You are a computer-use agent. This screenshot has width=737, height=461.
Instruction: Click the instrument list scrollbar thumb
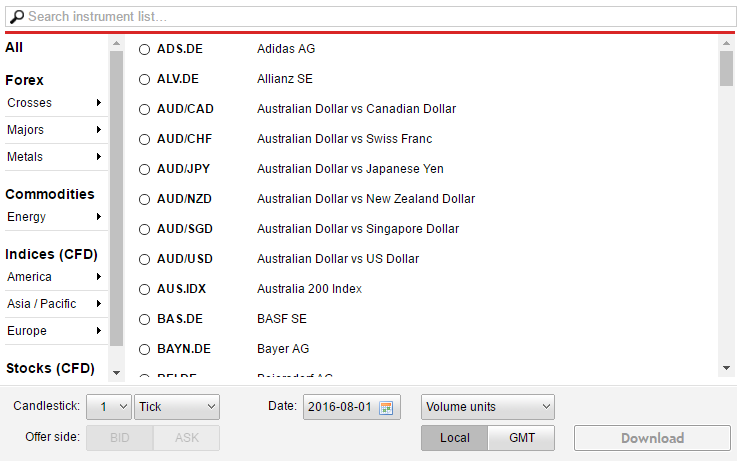coord(726,69)
